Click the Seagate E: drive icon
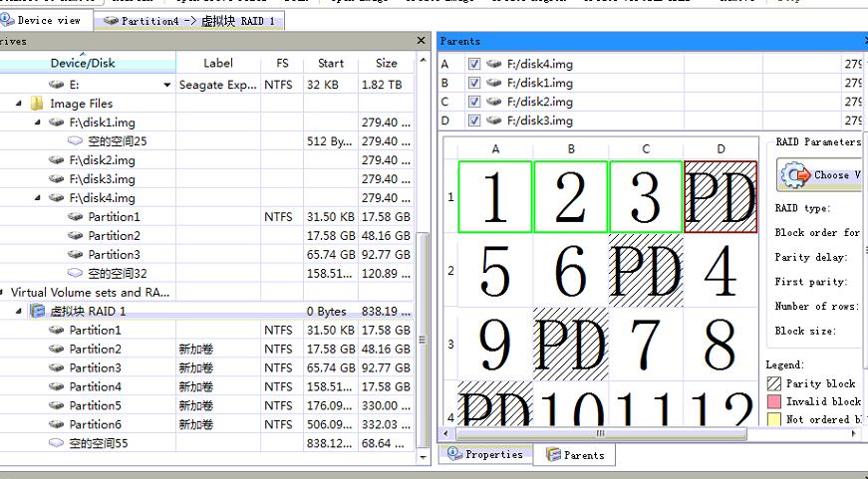The image size is (868, 479). click(57, 85)
